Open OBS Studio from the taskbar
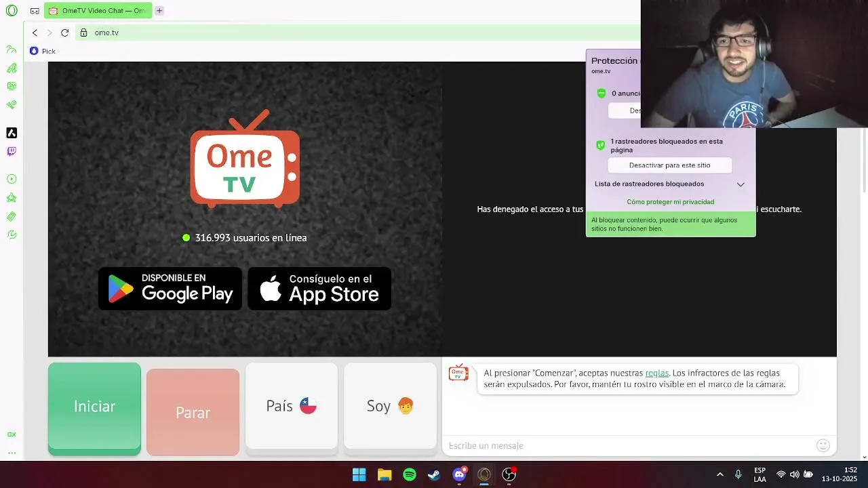This screenshot has height=488, width=868. pyautogui.click(x=509, y=474)
